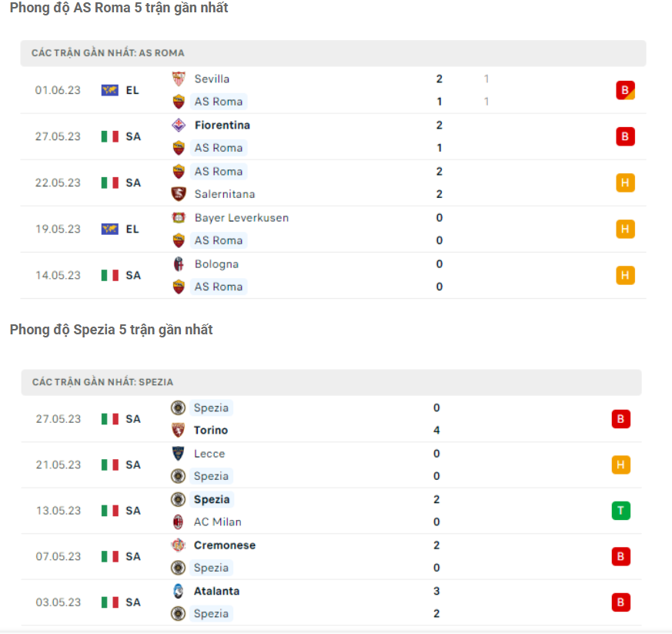
Task: Click the CÁC TRẬN GẦN NHẤT: SPEZIA header
Action: [x=100, y=381]
